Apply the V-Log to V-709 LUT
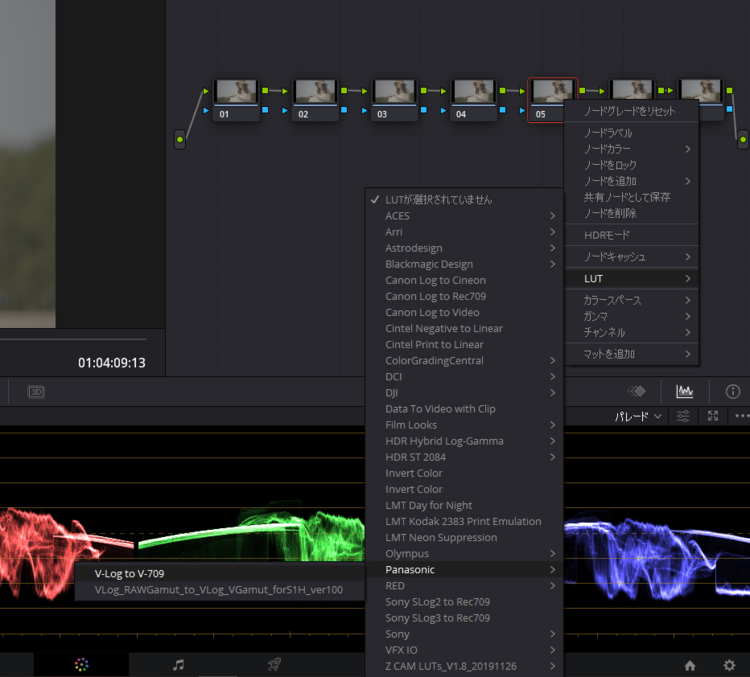Screen dimensions: 750x677 pos(129,574)
